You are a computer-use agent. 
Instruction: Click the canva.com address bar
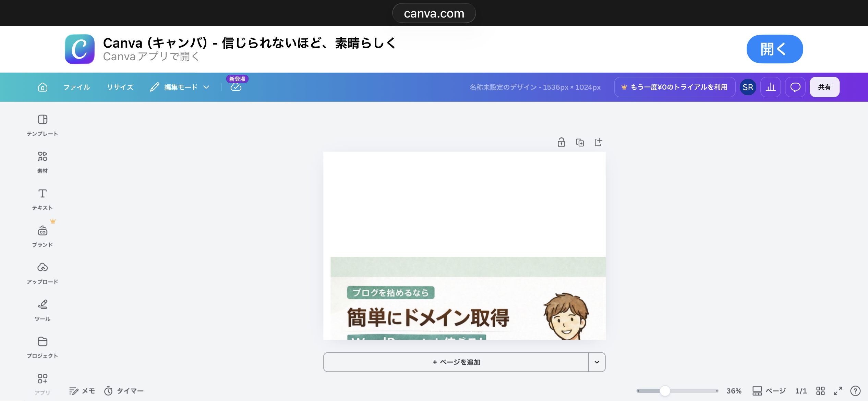pos(434,13)
